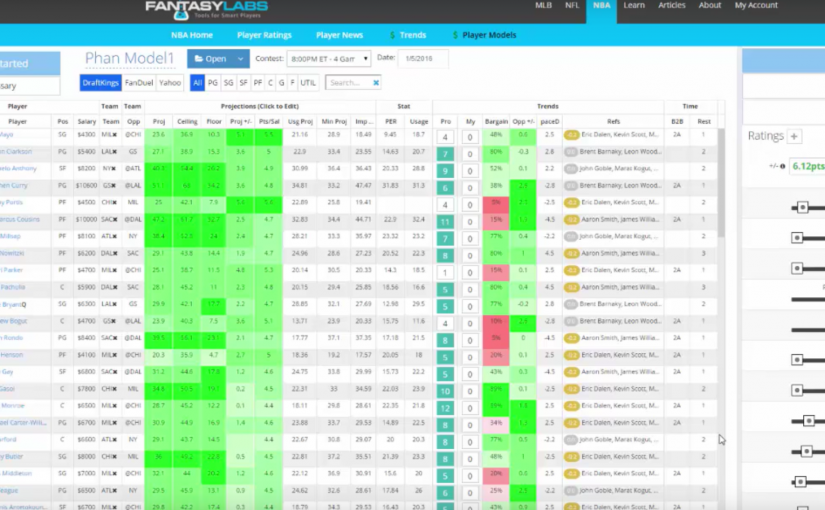Screen dimensions: 825x510
Task: Click the Pro rating box in the Monroe row
Action: pos(445,408)
